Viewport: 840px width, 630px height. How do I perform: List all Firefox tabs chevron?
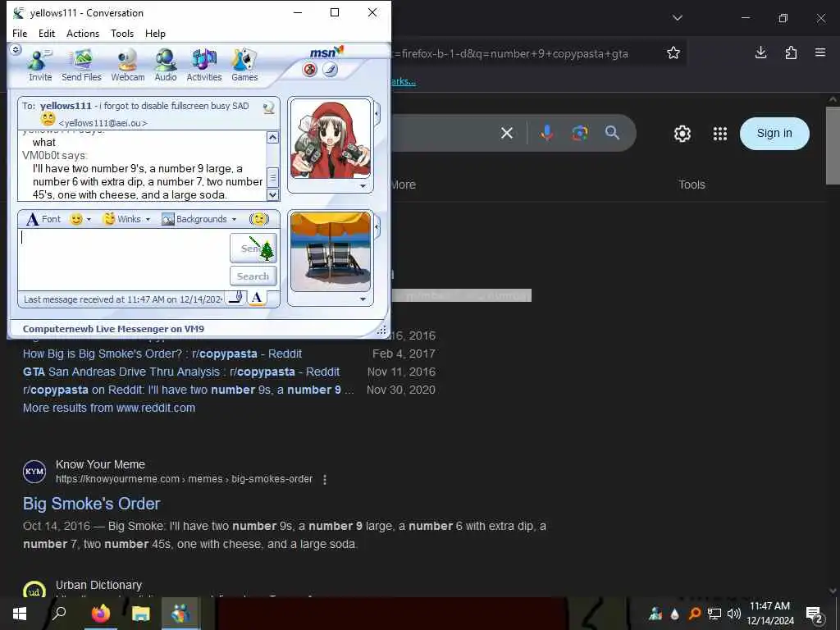[678, 18]
